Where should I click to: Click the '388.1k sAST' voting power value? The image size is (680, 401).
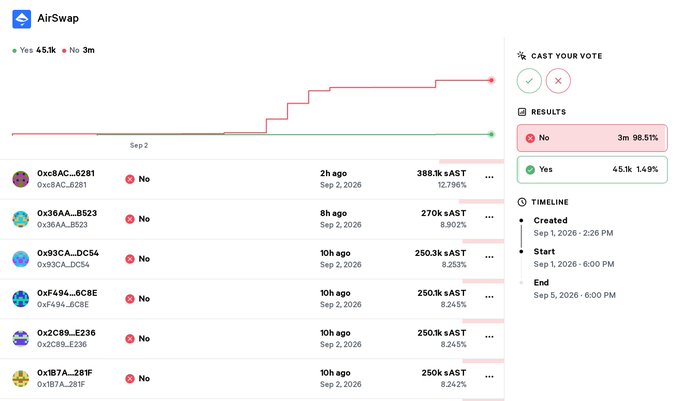[x=441, y=173]
